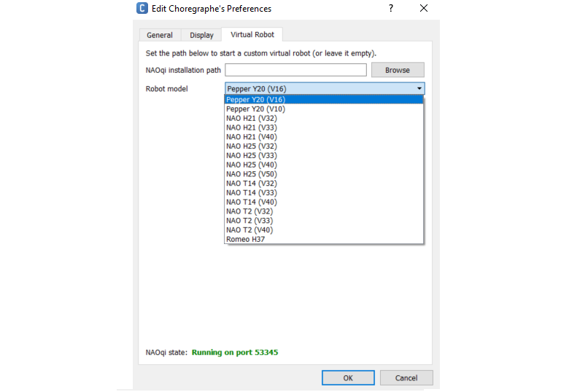Choose NAO T2 (V33) model
Viewport: 569px width, 392px height.
click(x=324, y=220)
